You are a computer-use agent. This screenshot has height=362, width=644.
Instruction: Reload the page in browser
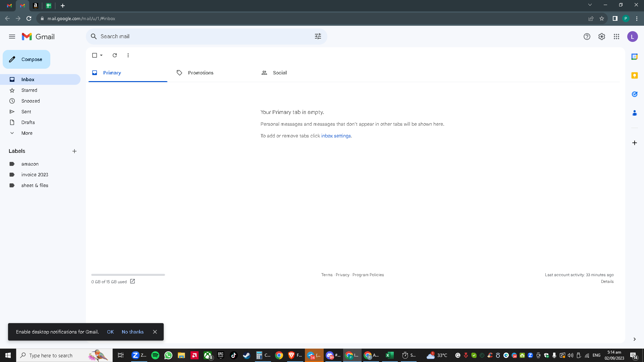tap(29, 18)
